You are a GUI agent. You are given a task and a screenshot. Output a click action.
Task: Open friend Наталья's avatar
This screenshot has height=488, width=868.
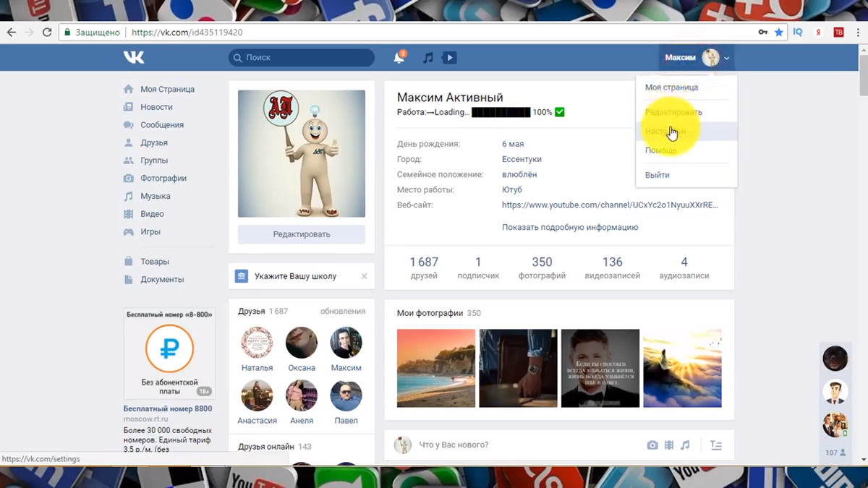[x=257, y=343]
